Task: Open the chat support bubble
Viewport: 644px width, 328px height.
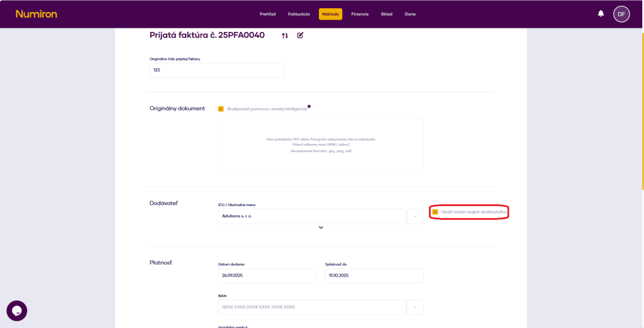Action: click(17, 310)
